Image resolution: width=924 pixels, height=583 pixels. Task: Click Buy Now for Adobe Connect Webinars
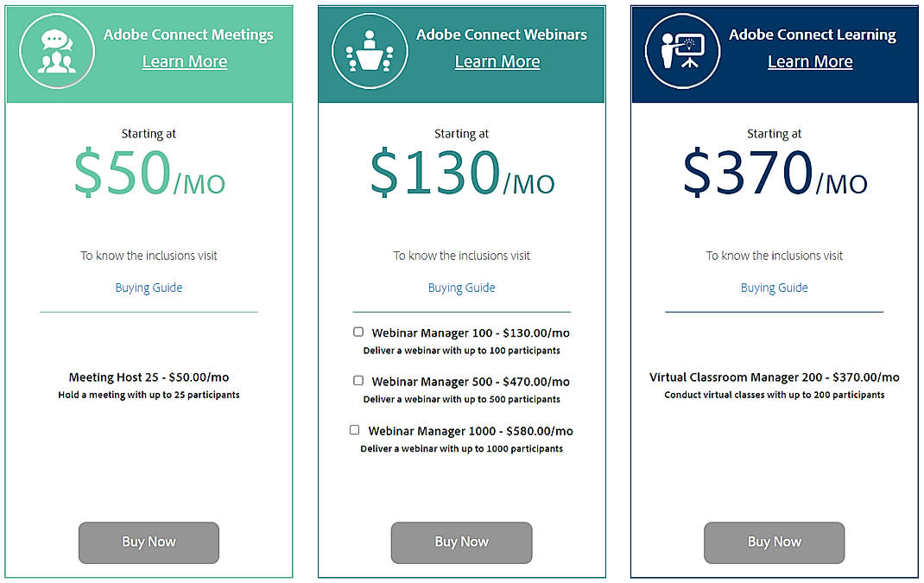(x=461, y=542)
